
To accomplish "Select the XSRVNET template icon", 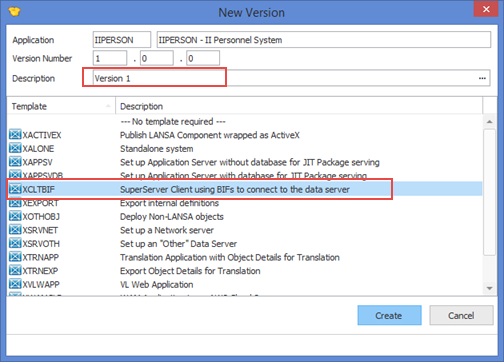I will tap(15, 230).
